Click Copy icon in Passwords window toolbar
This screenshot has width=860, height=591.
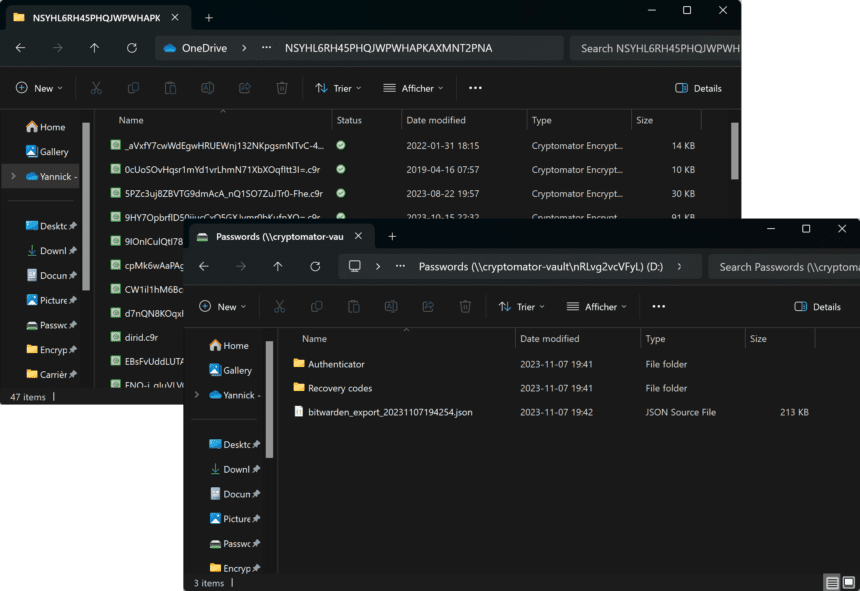(316, 306)
